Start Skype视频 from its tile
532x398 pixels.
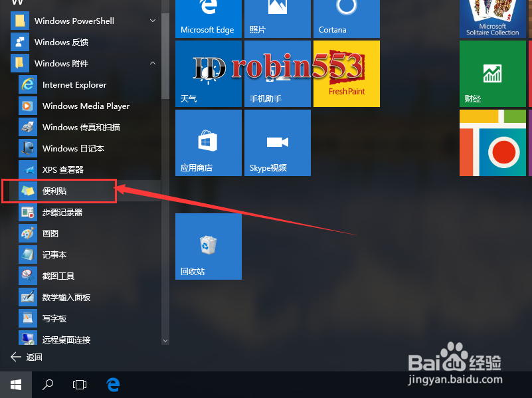pos(277,142)
